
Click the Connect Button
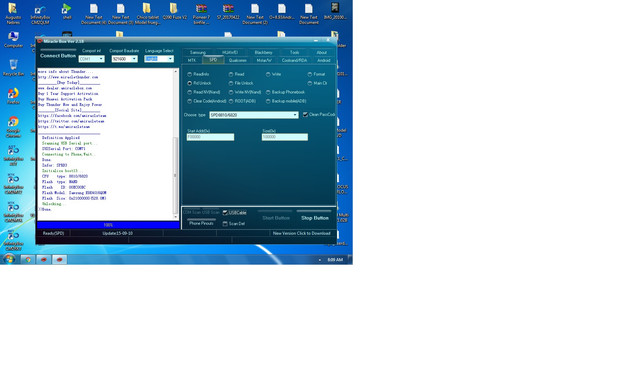coord(58,55)
